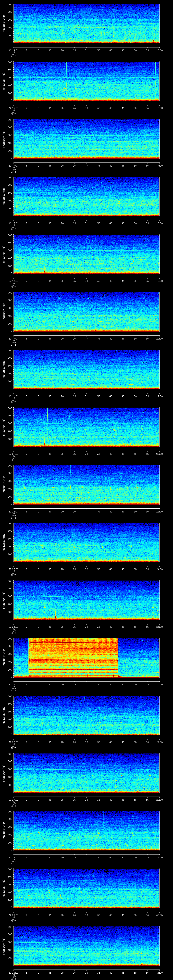Click the Frequency (Hz) axis label of the 22:14:00 panel
This screenshot has width=173, height=980.
point(4,24)
